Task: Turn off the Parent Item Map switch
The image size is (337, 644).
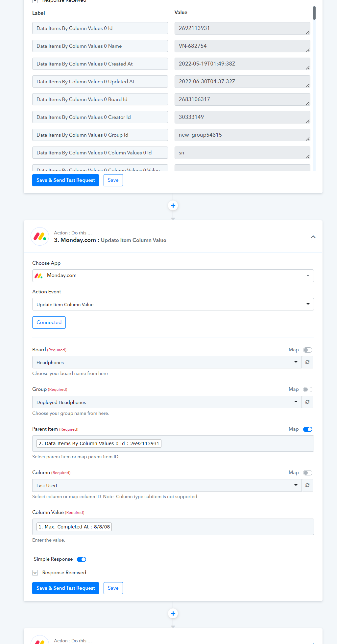Action: tap(308, 429)
